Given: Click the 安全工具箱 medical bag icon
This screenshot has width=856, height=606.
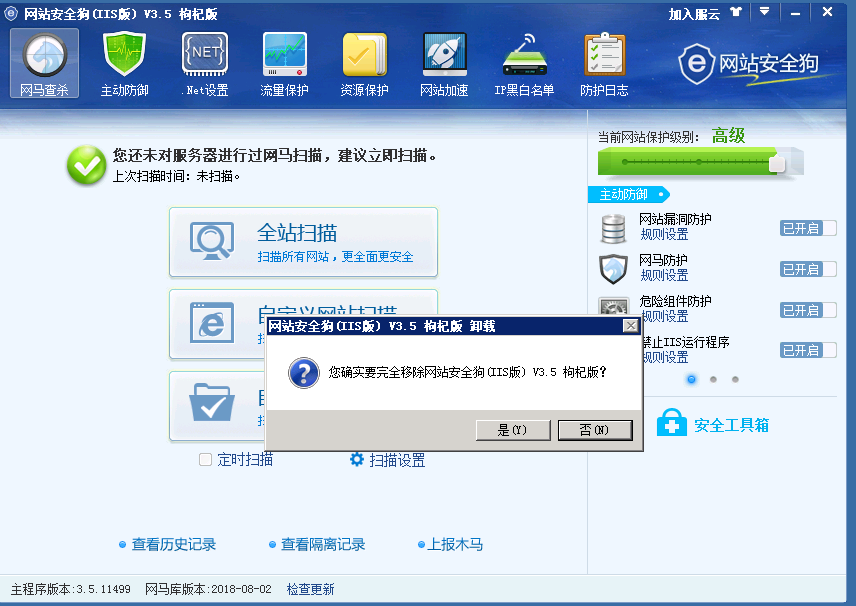Looking at the screenshot, I should [671, 423].
